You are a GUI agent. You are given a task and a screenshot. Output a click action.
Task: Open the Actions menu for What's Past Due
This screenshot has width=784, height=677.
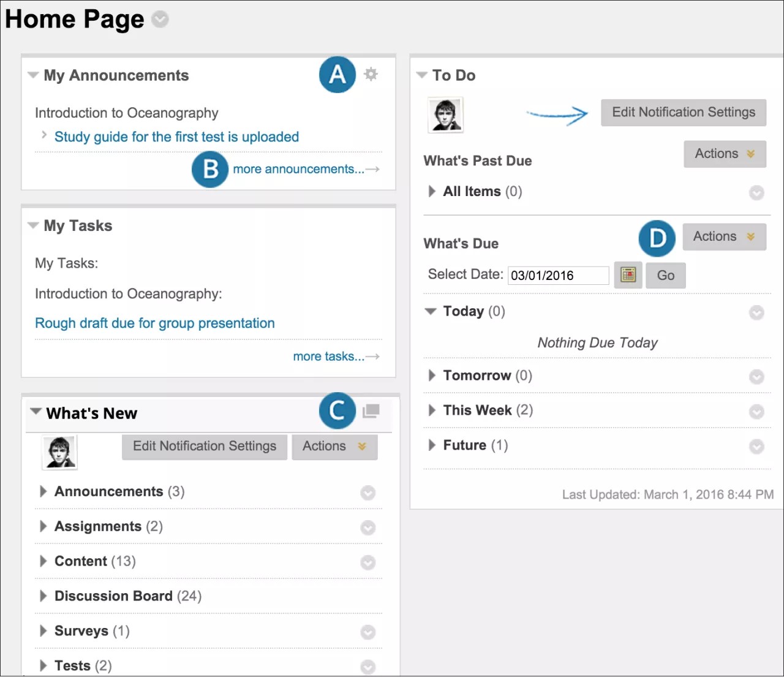[x=724, y=154]
